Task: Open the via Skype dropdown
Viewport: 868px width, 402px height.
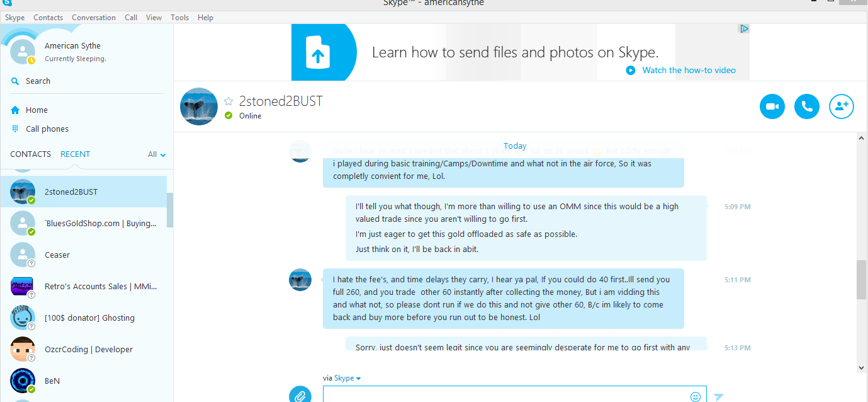Action: 347,378
